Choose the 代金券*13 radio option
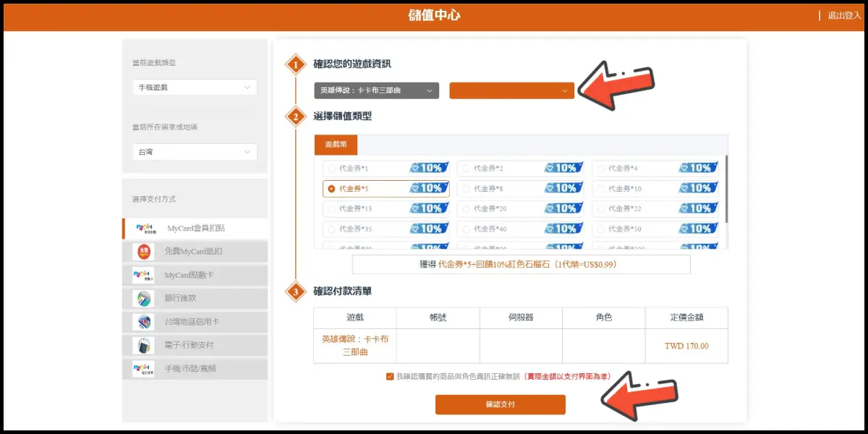This screenshot has height=434, width=868. click(x=331, y=209)
